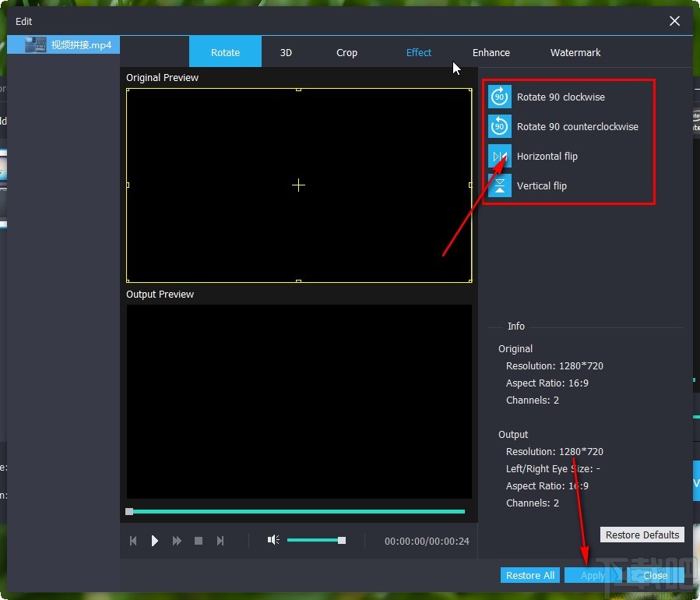Mute audio with the speaker icon
Image resolution: width=700 pixels, height=600 pixels.
273,540
